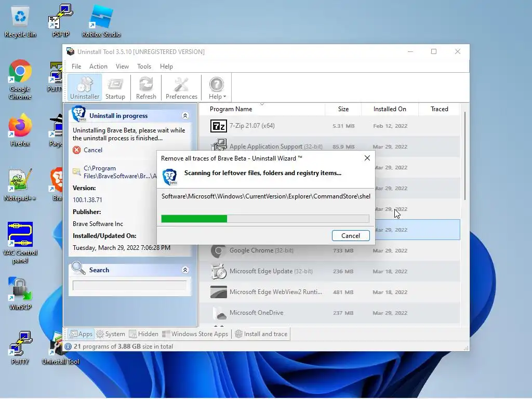Open Firefox desktop shortcut
Screen dimensions: 532x399
(x=20, y=130)
